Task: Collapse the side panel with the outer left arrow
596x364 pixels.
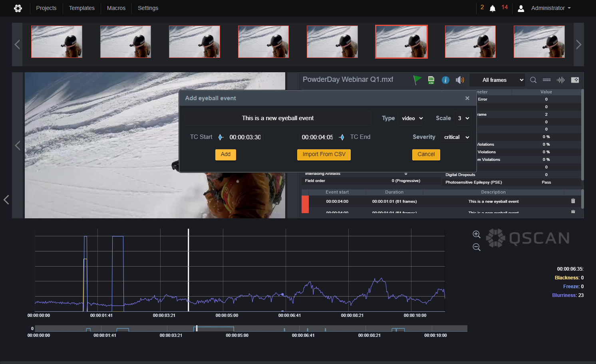Action: coord(6,200)
